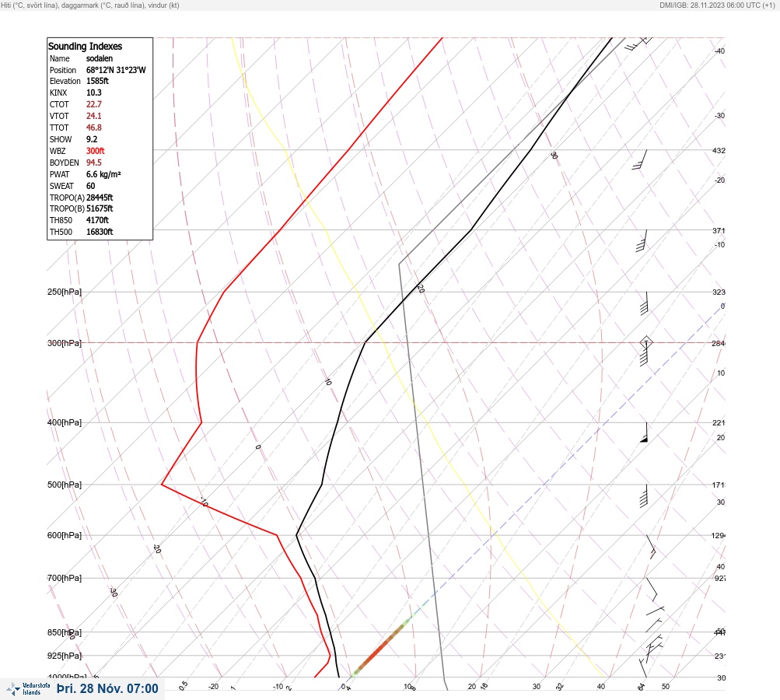Image resolution: width=780 pixels, height=700 pixels.
Task: Click the wind barb at 250 hPa
Action: (644, 303)
